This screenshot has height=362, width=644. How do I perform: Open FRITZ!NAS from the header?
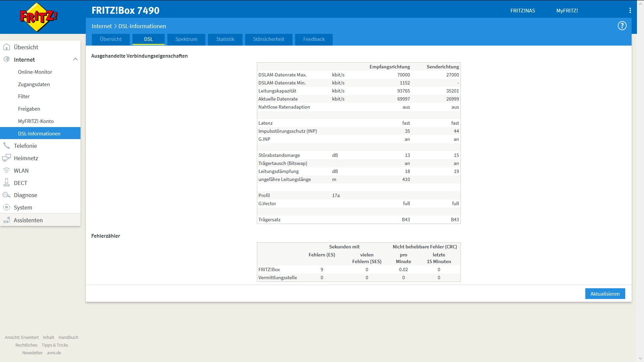(x=523, y=11)
